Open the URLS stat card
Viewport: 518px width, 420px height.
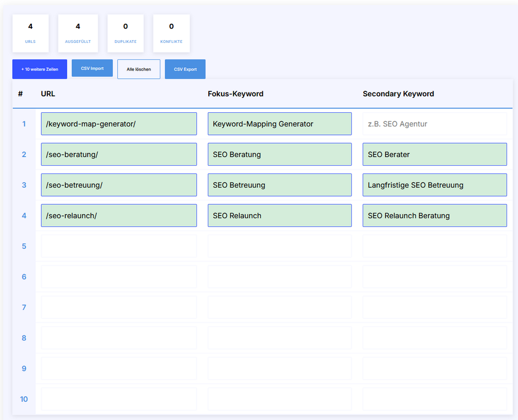pos(30,32)
